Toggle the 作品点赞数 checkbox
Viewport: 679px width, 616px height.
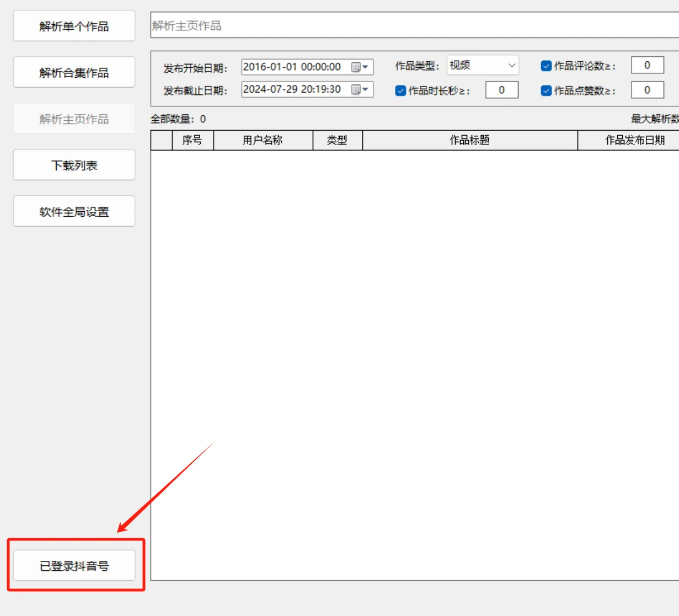pos(546,91)
